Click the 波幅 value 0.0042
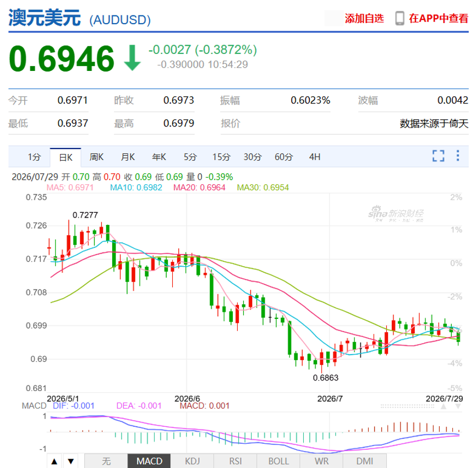476x468 pixels. [453, 100]
